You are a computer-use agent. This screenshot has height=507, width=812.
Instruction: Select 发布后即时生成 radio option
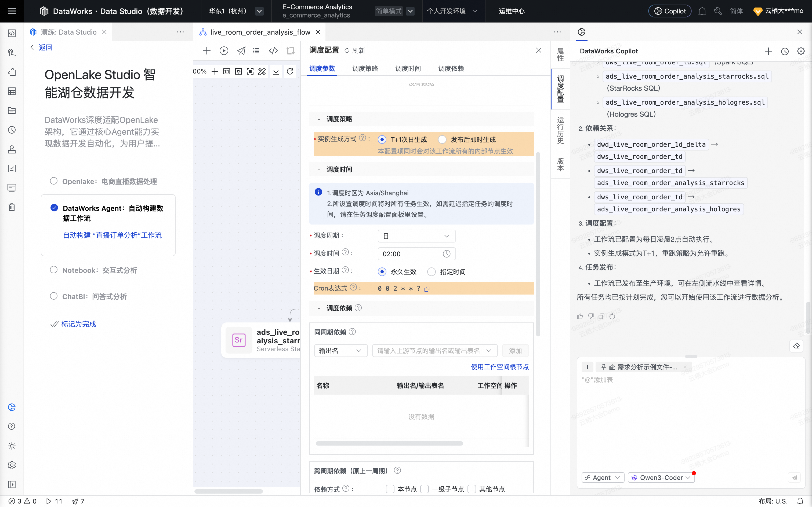coord(442,139)
